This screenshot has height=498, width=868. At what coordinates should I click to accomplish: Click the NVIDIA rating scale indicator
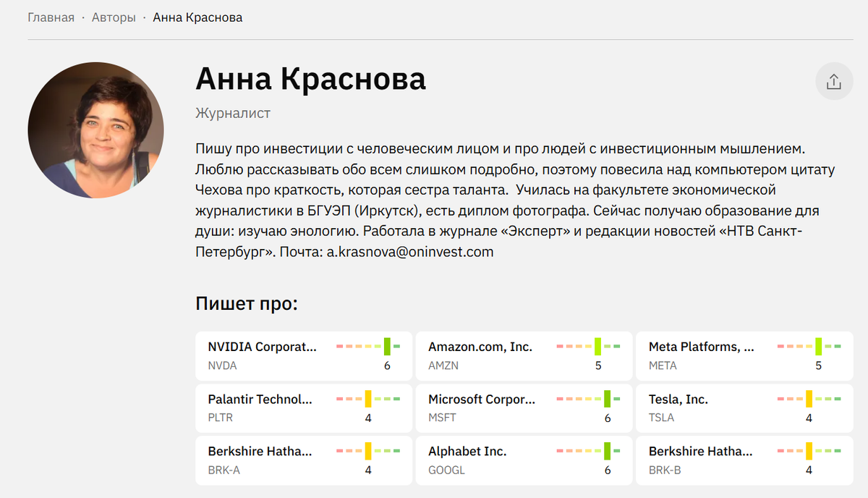pos(368,347)
